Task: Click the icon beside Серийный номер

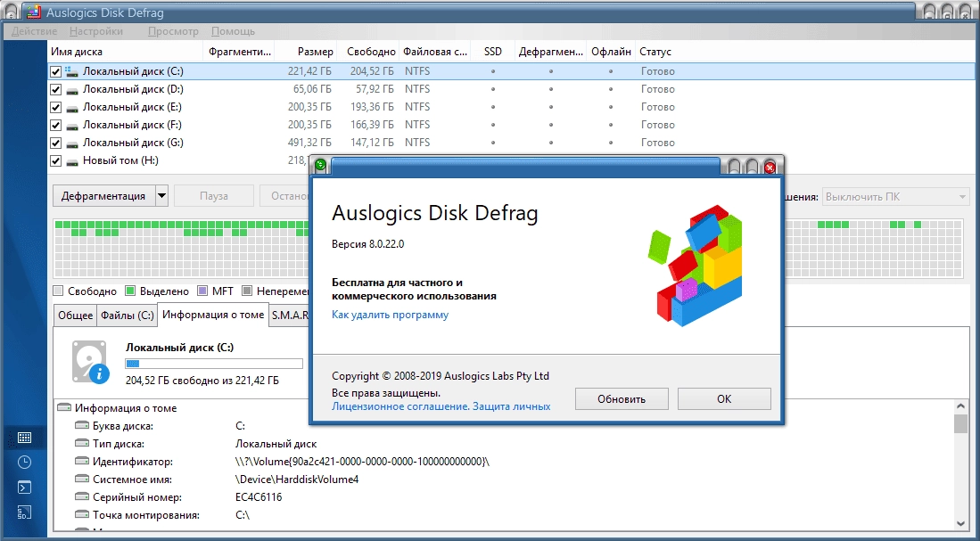Action: point(82,496)
